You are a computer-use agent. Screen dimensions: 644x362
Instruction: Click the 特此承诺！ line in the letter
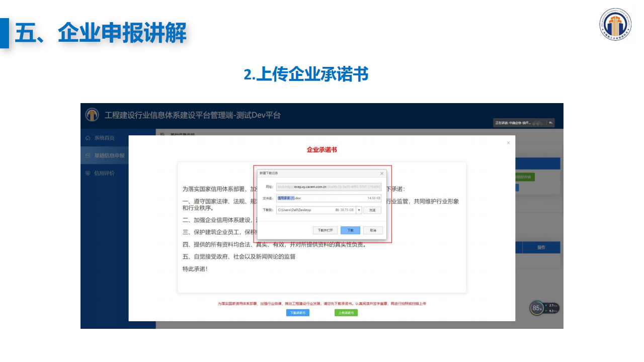tap(195, 269)
